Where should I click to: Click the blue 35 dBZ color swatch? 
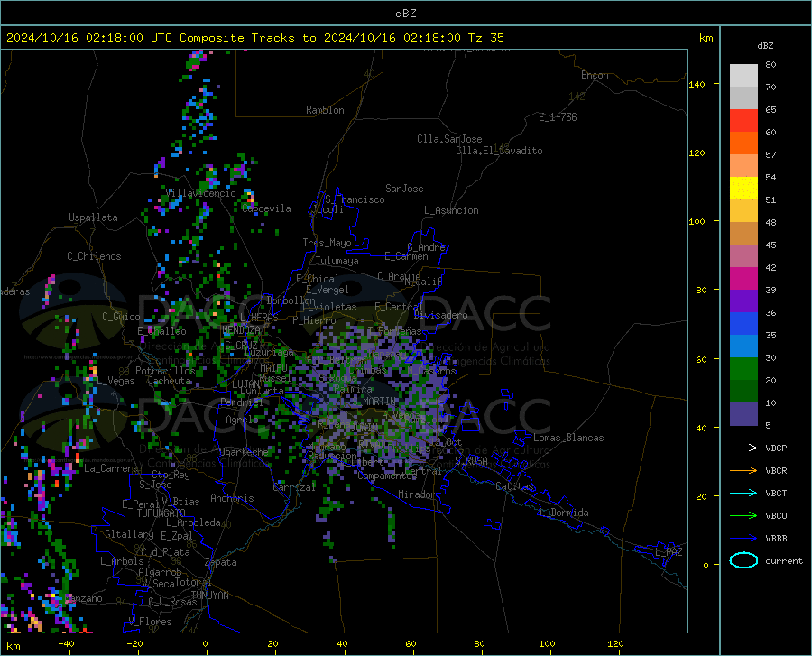(x=743, y=324)
